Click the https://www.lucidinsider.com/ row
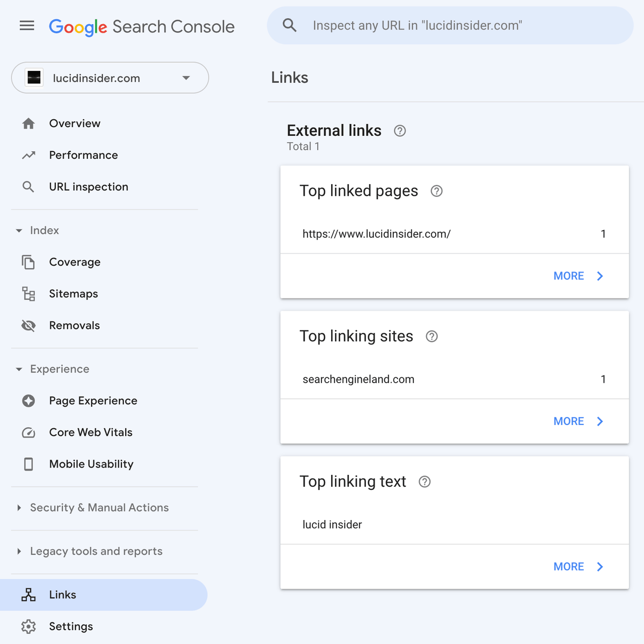Viewport: 644px width, 644px height. point(455,234)
